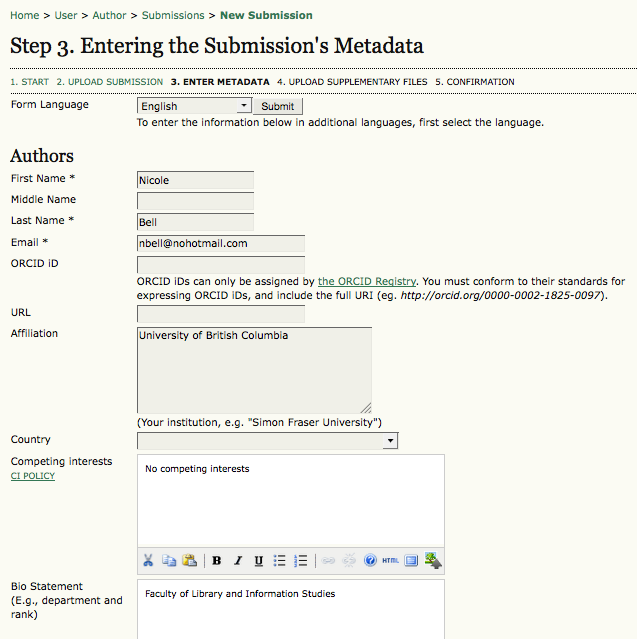Click the Affiliation textarea resize handle
The image size is (637, 639).
[x=366, y=408]
